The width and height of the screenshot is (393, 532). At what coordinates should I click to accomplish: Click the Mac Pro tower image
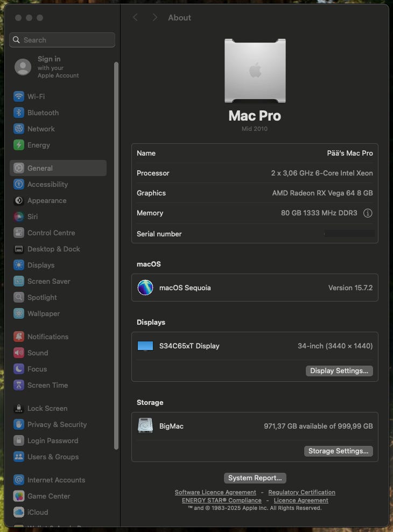point(255,71)
